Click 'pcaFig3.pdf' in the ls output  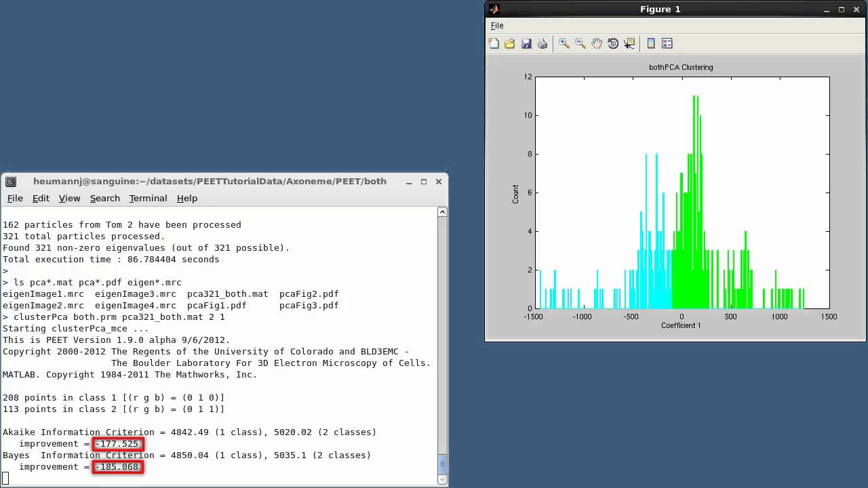[x=309, y=306]
